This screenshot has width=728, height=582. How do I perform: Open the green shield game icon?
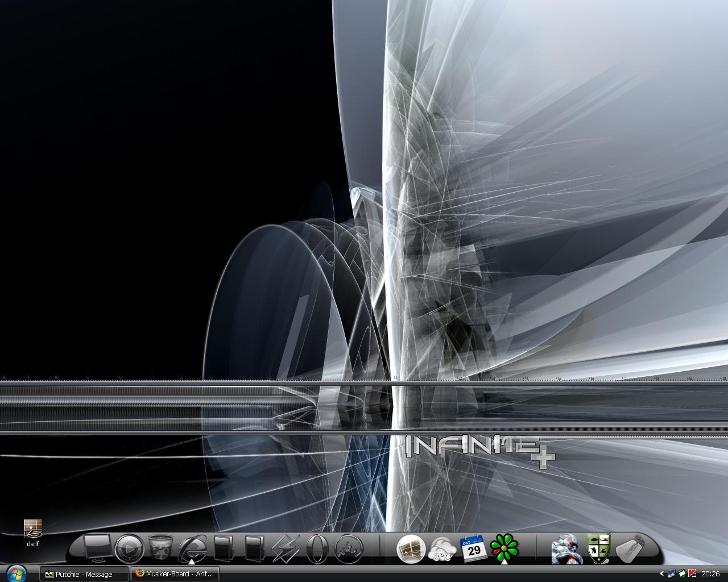tap(599, 549)
